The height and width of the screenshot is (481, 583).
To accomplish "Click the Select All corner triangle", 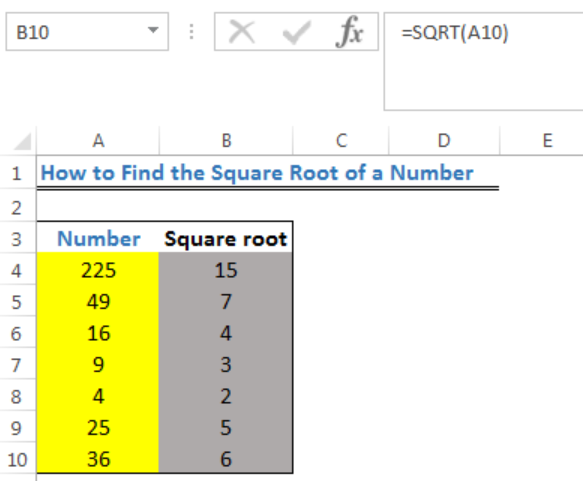I will (23, 141).
